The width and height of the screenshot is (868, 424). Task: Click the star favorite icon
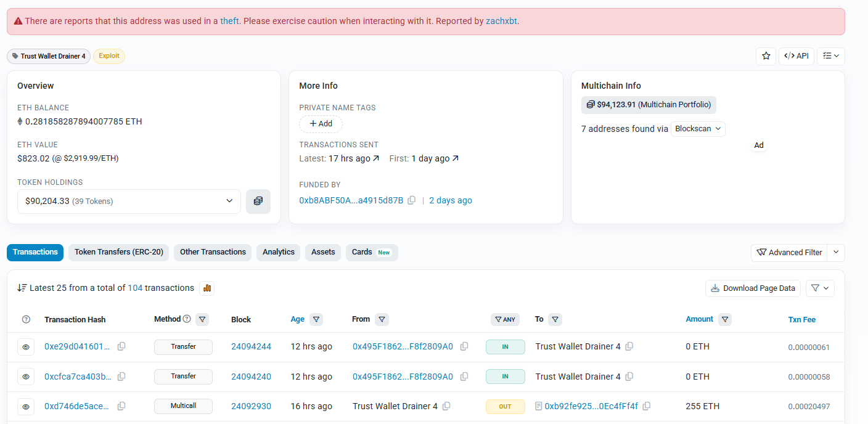point(766,56)
